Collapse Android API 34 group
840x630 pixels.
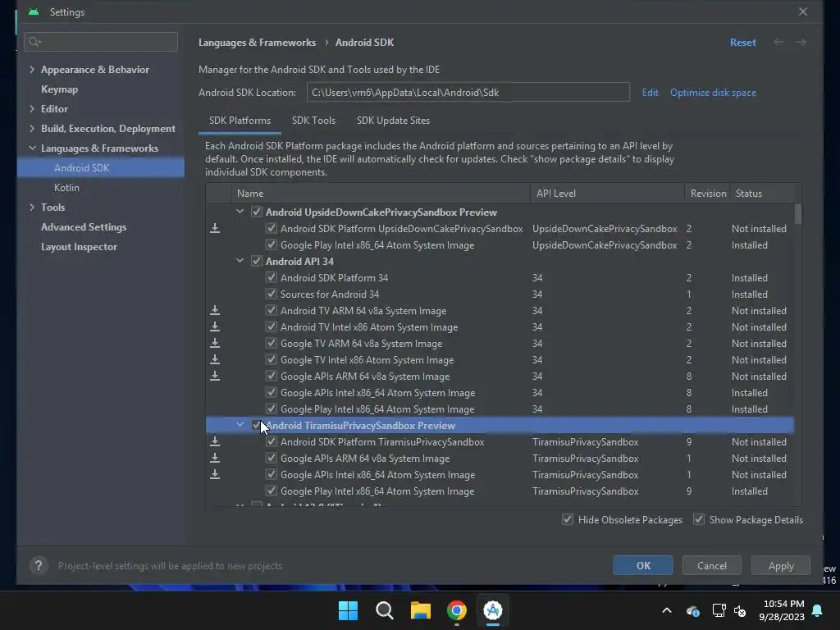pos(240,261)
